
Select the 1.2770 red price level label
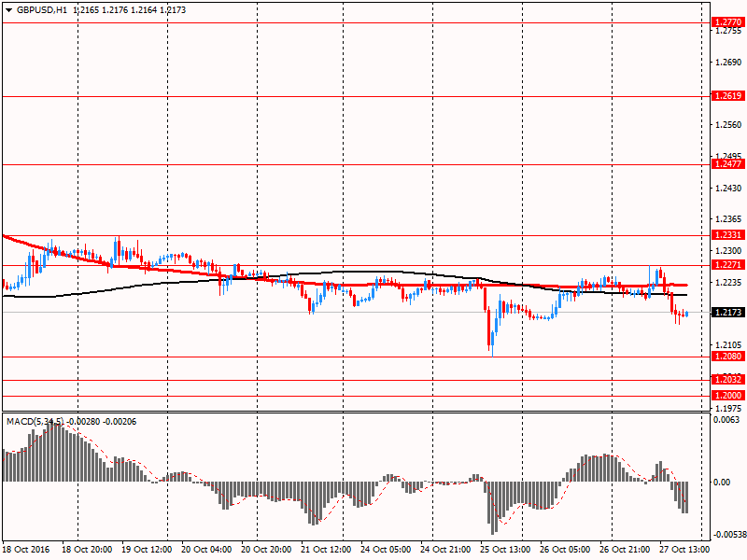(x=728, y=22)
